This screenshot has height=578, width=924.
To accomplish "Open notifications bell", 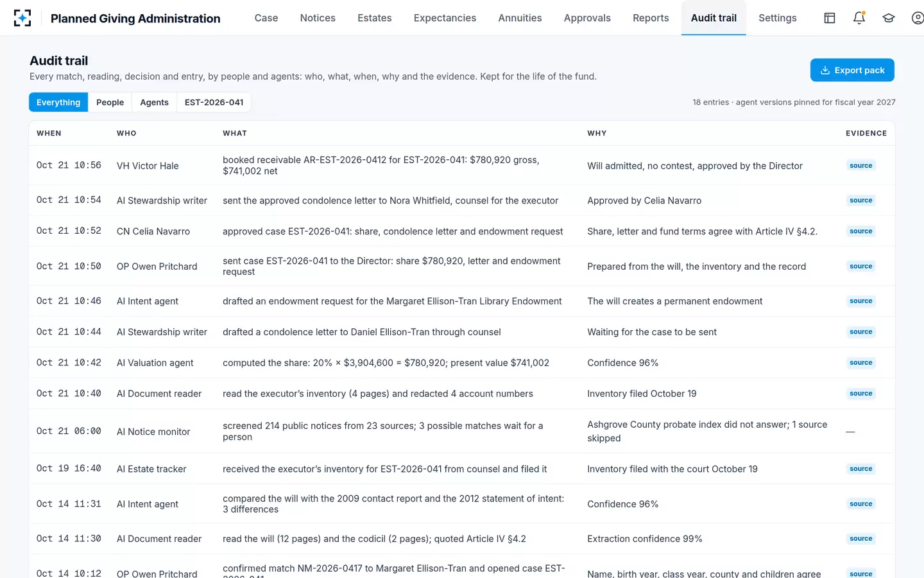I will pos(859,18).
